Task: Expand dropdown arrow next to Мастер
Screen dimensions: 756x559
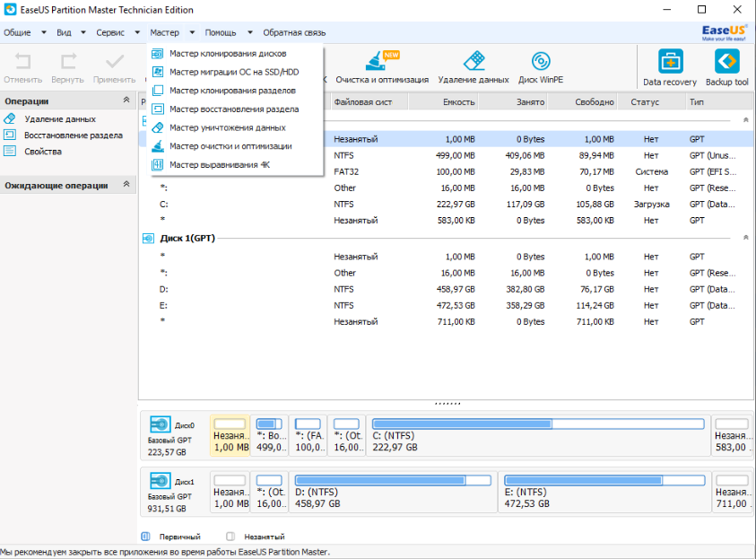Action: pos(192,33)
